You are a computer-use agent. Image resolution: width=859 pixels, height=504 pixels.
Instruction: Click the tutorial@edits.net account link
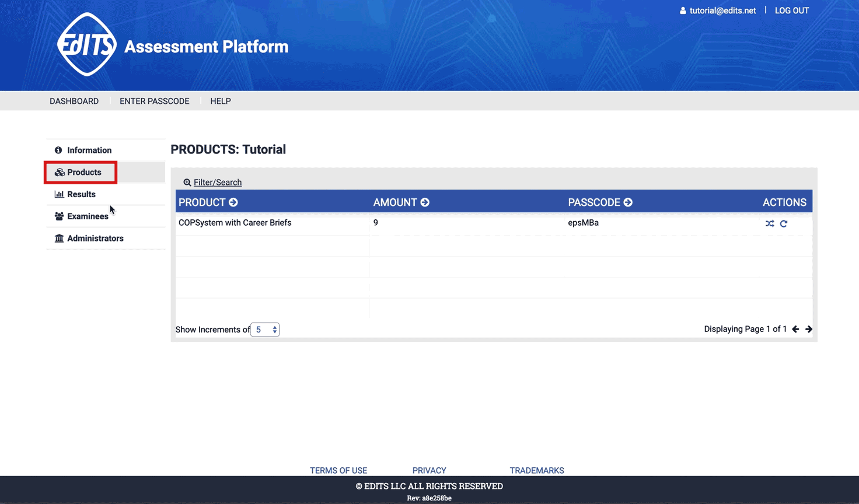tap(722, 10)
